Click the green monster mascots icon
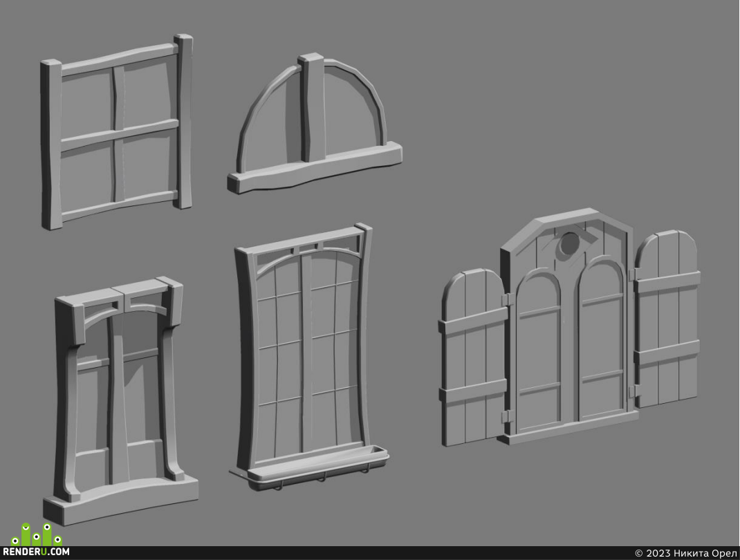The width and height of the screenshot is (740, 560). point(37,534)
